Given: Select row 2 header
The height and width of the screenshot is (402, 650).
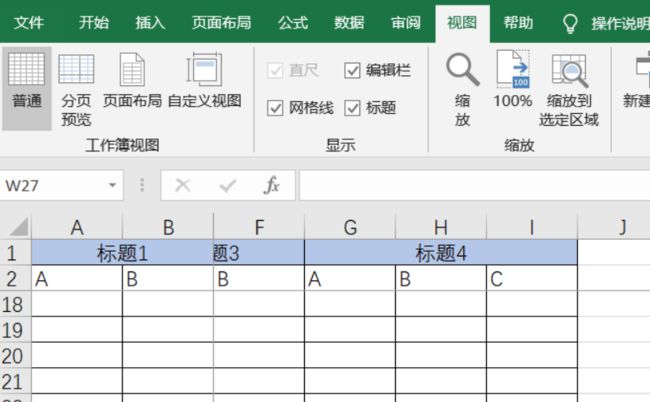Looking at the screenshot, I should (15, 278).
